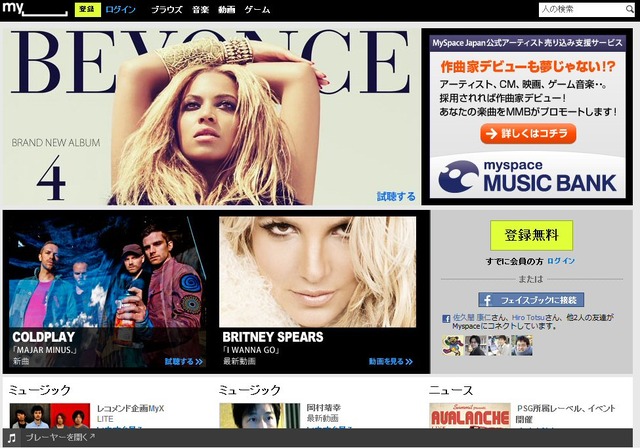Click the yellow 登録 button in header
Screen dimensions: 640x448
tap(88, 10)
